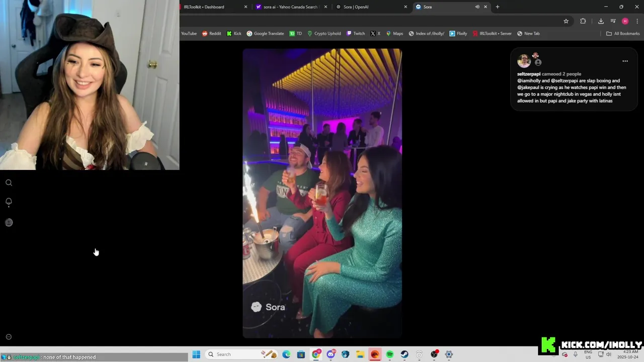Click the Sora nightclub video player

tap(322, 194)
